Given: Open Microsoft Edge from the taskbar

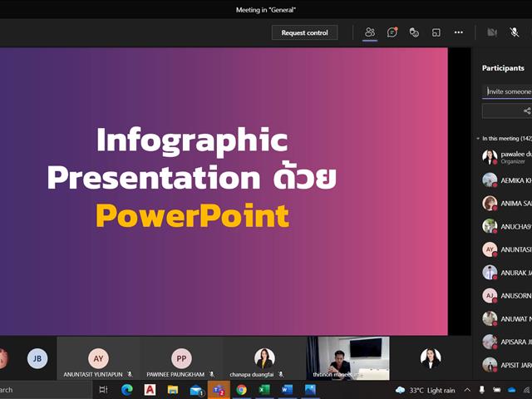Looking at the screenshot, I should 127,390.
